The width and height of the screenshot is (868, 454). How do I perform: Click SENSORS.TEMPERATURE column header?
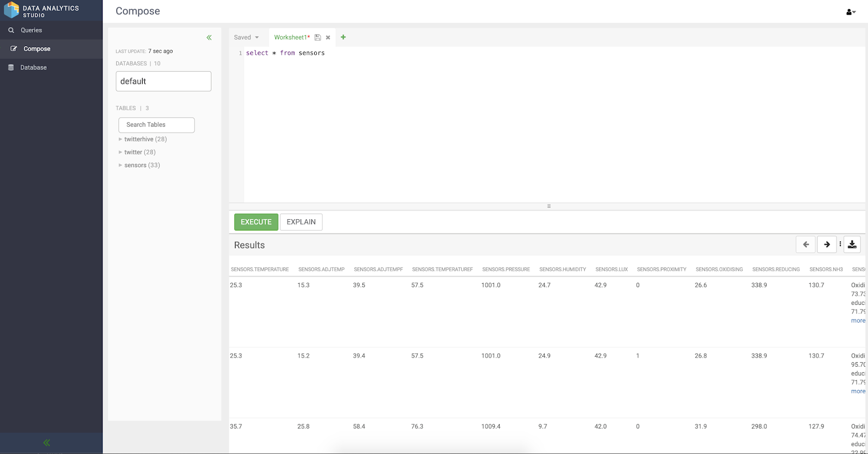[x=260, y=270]
